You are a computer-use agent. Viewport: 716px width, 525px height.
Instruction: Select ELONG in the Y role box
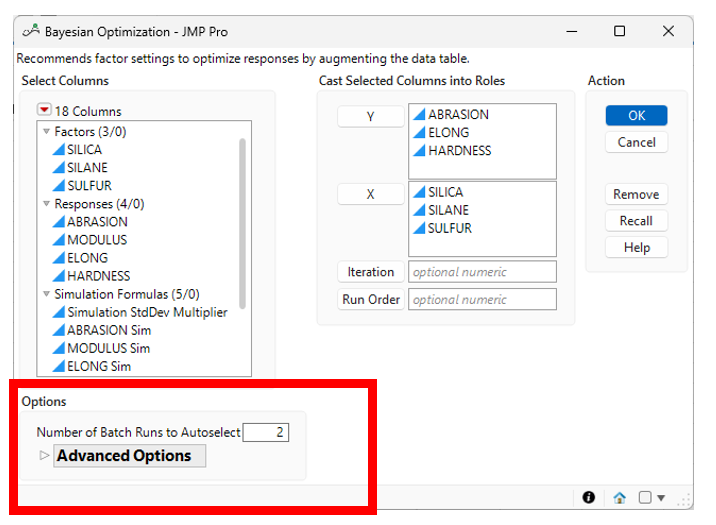tap(448, 132)
